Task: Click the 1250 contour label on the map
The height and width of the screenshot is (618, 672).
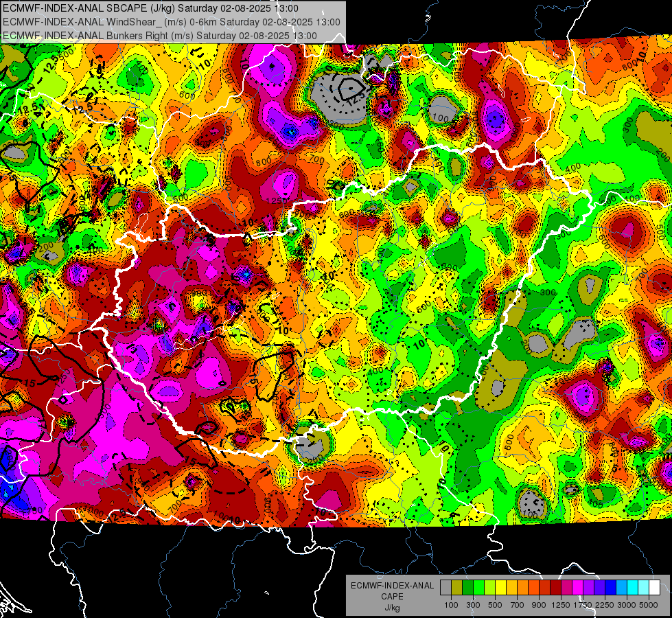Action: (277, 201)
